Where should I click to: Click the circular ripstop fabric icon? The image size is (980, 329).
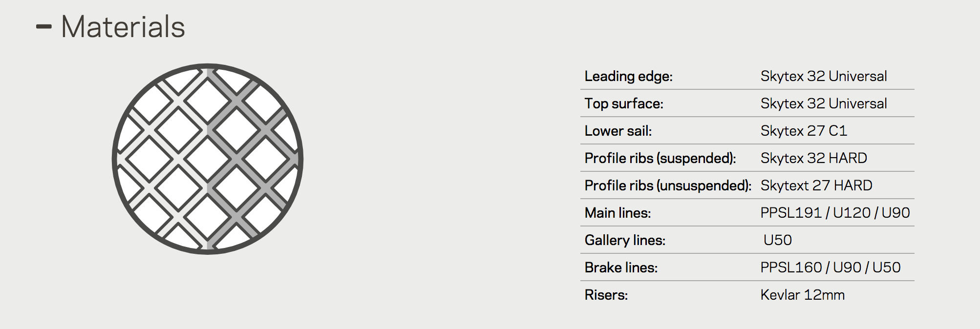pos(208,159)
